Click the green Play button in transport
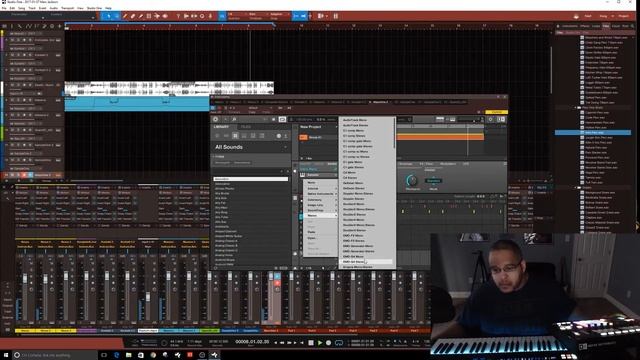This screenshot has width=640, height=360. [320, 343]
